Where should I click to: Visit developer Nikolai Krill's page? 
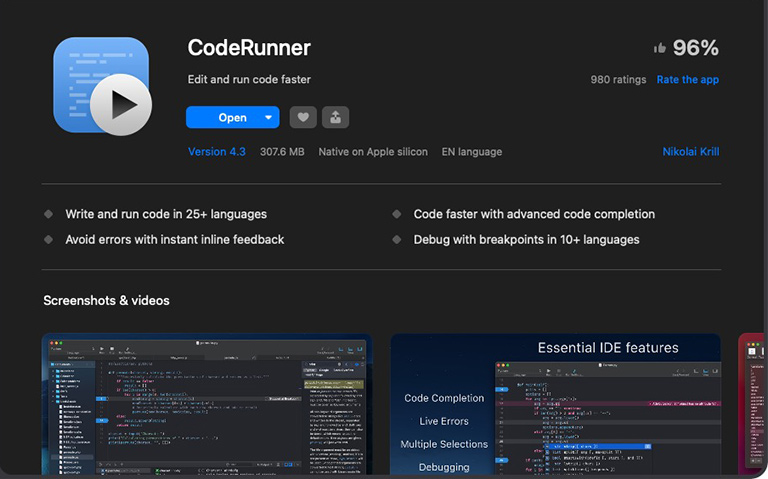[x=690, y=152]
